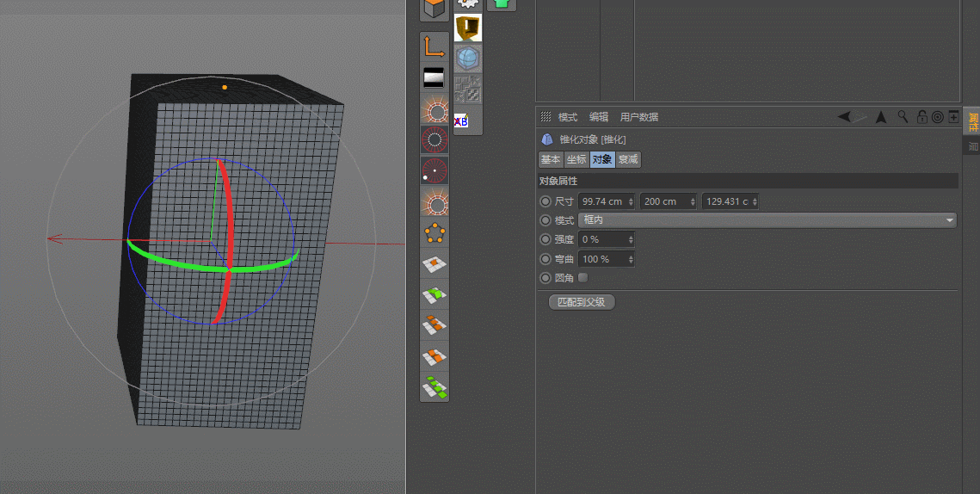Click the gray side tab below orange tab

coord(972,146)
